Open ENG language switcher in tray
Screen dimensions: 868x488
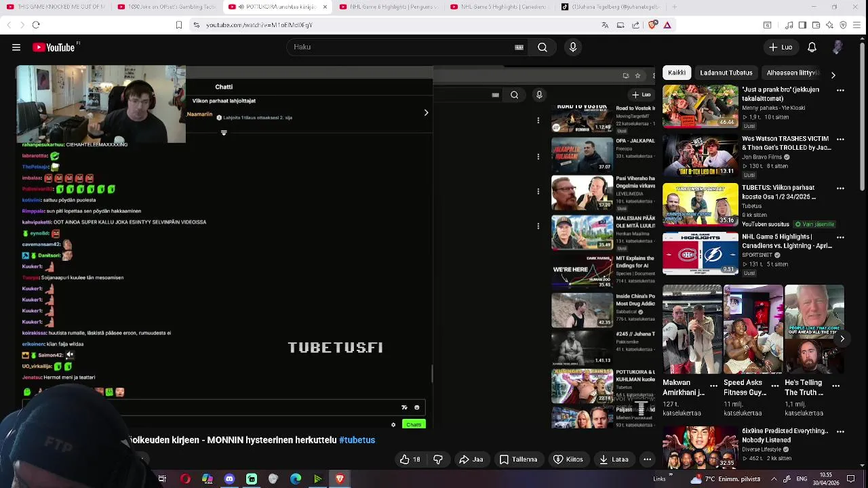click(802, 479)
